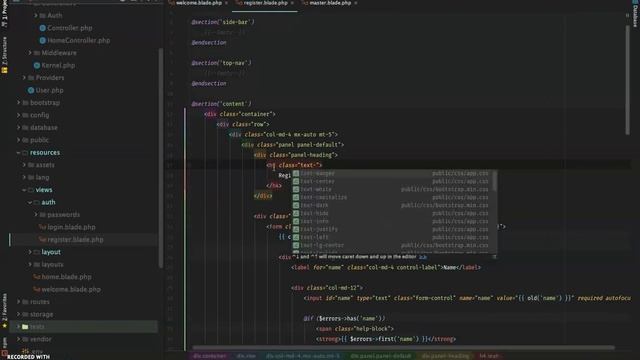Image resolution: width=640 pixels, height=360 pixels.
Task: Click the project tree vertical scrollbar
Action: (x=161, y=157)
